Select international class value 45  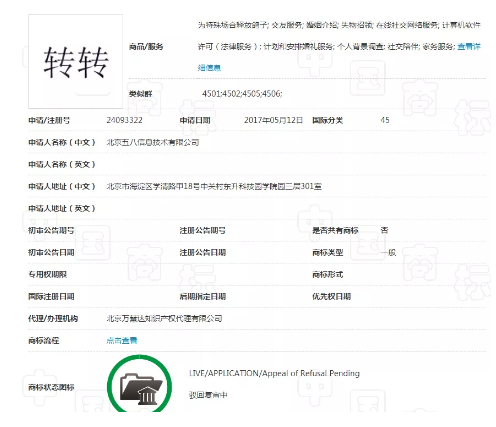click(385, 120)
